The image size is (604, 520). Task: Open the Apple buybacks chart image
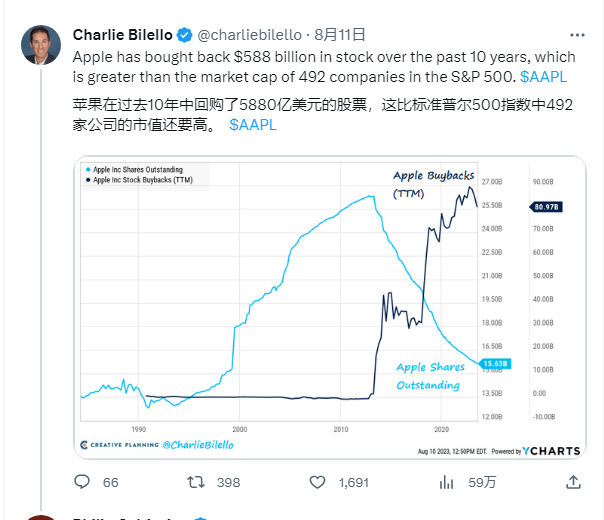330,307
